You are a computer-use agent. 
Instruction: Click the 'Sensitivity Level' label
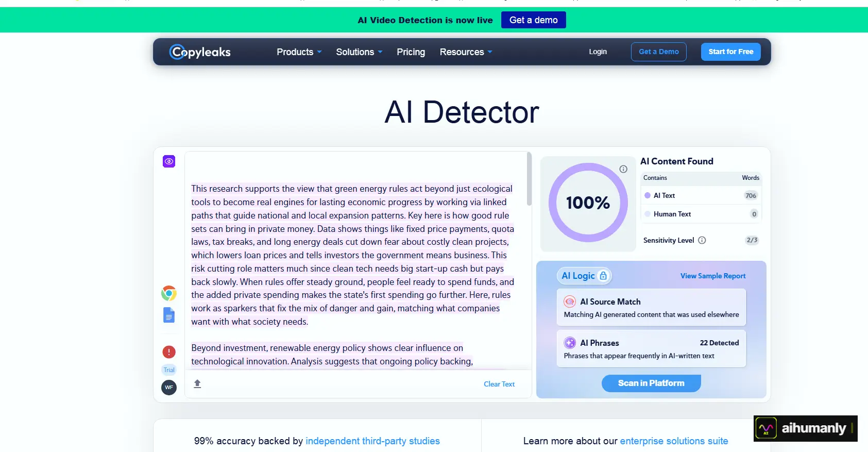(669, 240)
